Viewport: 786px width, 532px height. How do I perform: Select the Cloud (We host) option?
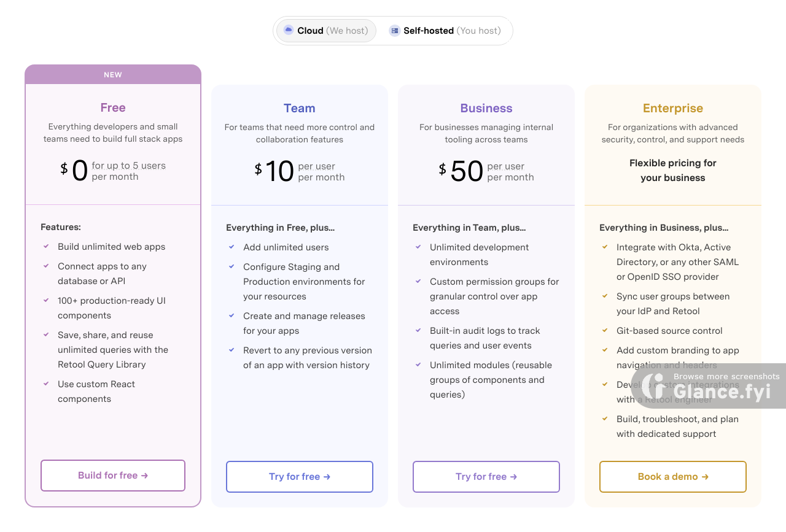325,30
